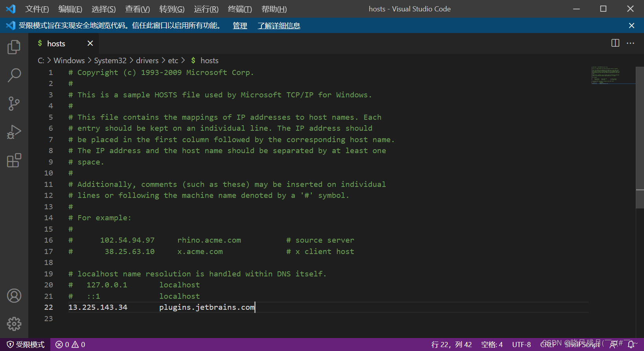Image resolution: width=644 pixels, height=351 pixels.
Task: Open the 编辑(E) menu
Action: (70, 9)
